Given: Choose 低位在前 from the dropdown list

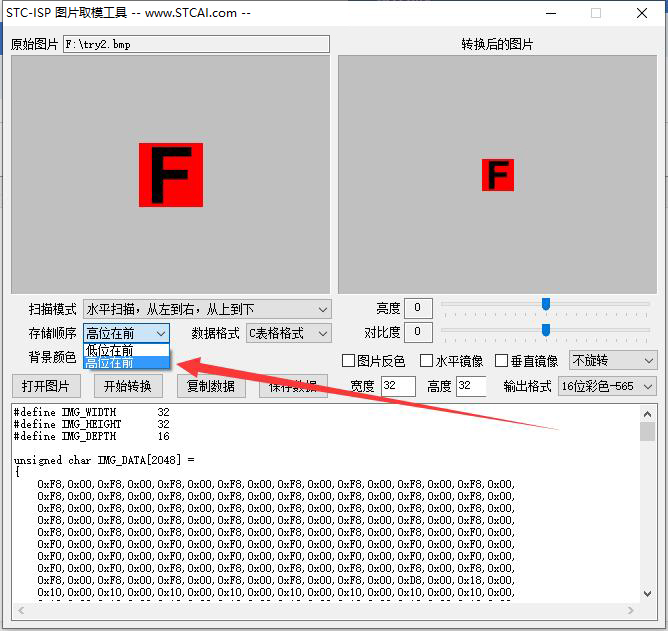Looking at the screenshot, I should click(x=127, y=350).
